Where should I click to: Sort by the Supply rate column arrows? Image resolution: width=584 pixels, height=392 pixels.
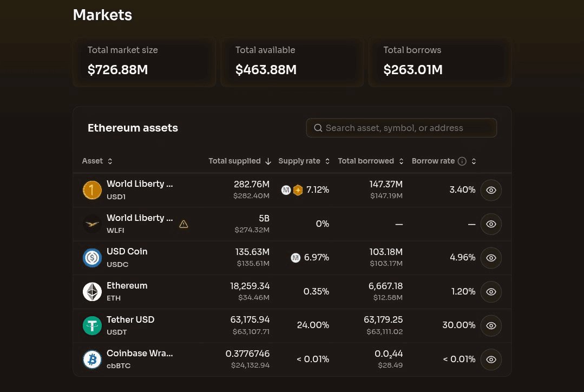(x=327, y=161)
